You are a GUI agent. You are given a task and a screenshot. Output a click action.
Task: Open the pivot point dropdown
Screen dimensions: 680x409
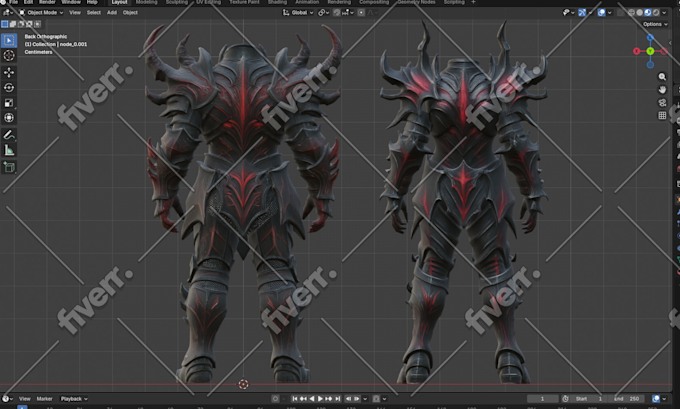click(x=324, y=13)
